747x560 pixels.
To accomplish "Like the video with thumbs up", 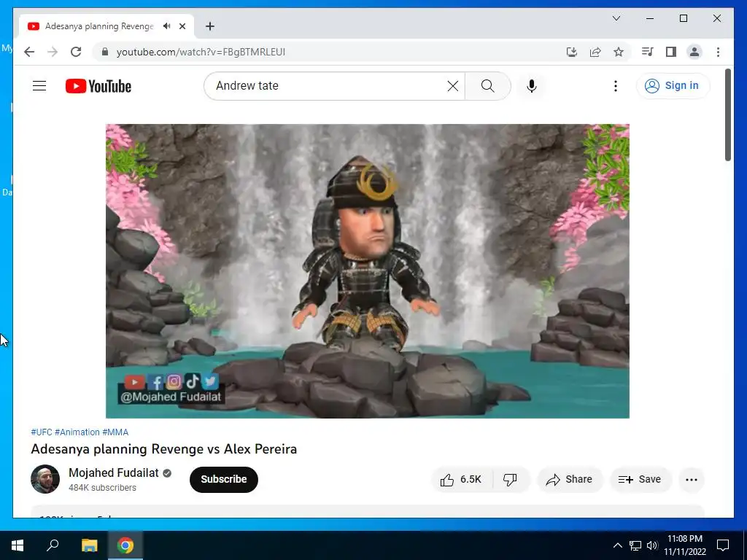I will (x=461, y=480).
